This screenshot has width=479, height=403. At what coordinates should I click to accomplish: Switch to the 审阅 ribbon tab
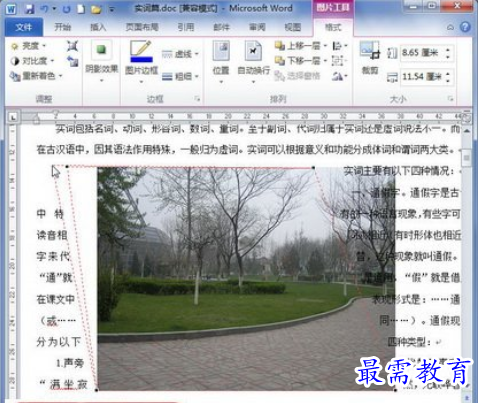(x=257, y=27)
